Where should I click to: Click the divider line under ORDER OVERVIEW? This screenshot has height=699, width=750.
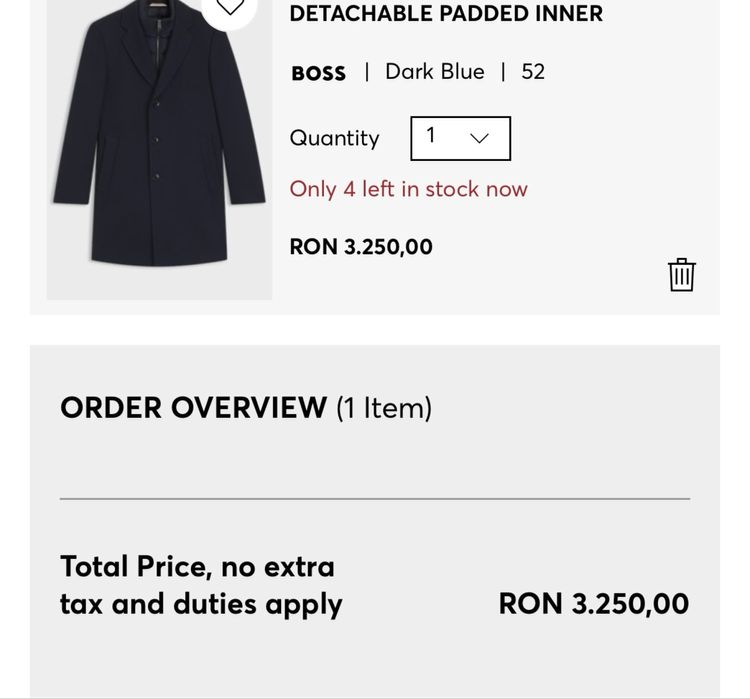click(x=375, y=498)
